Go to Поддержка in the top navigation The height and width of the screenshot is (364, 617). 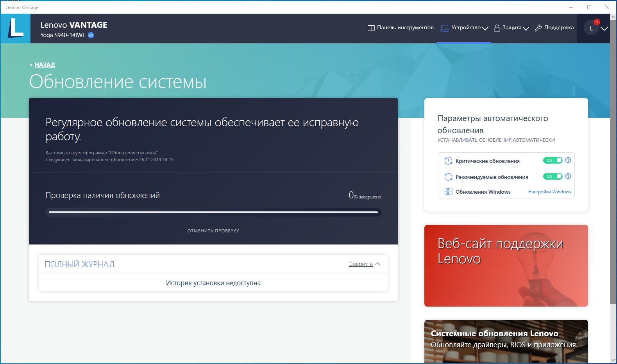point(554,28)
